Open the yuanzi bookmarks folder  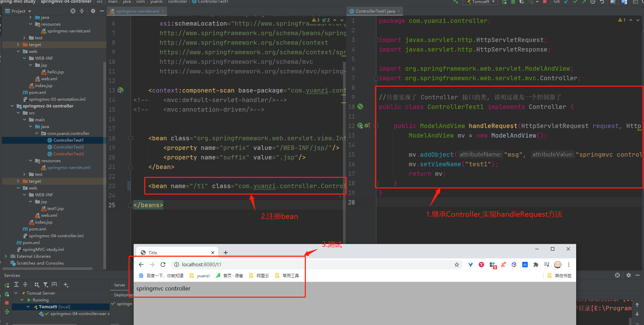[199, 276]
